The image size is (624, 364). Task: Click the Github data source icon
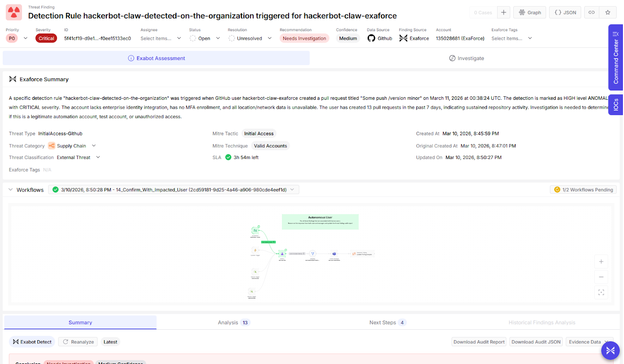pos(371,38)
